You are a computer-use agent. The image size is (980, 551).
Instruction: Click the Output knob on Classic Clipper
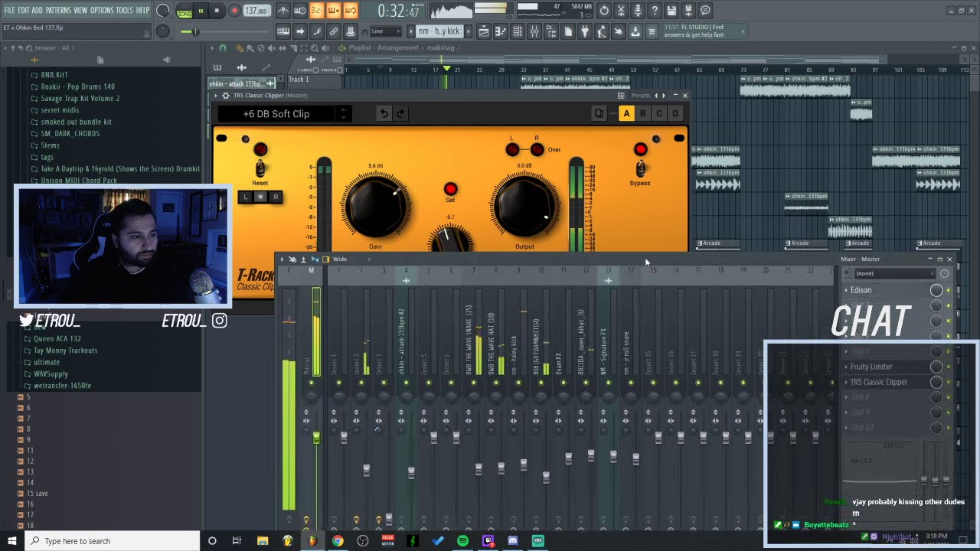524,206
